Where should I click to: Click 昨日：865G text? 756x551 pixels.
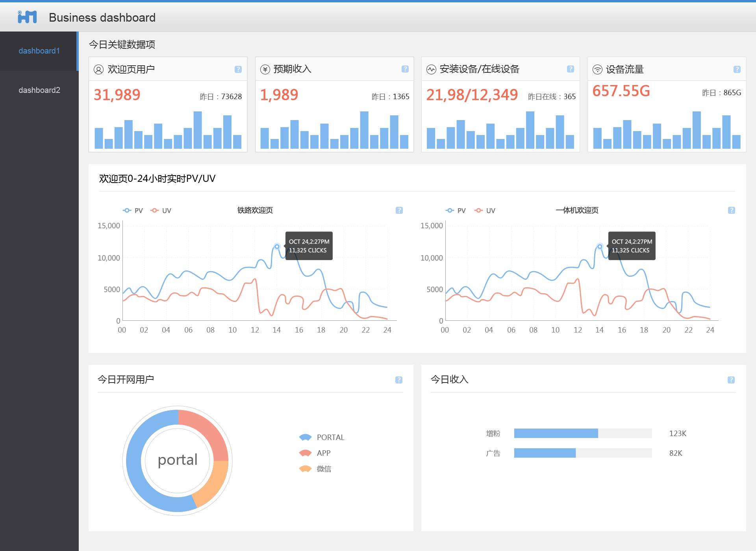click(x=721, y=92)
